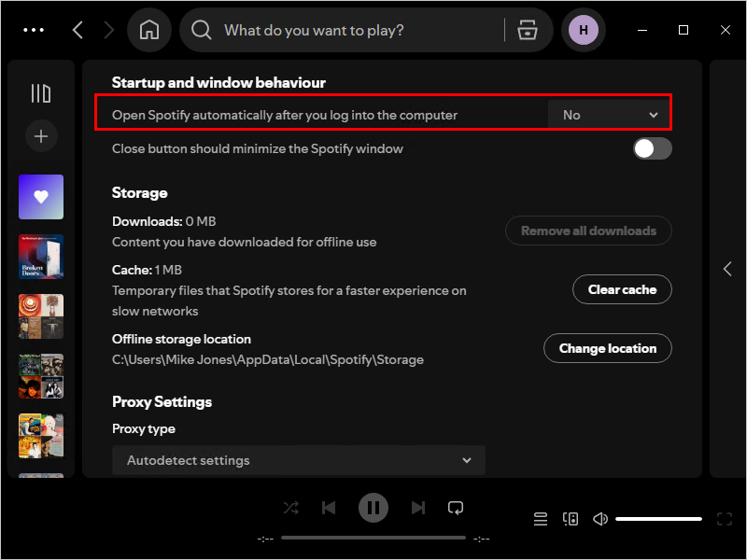Click the song progress bar
This screenshot has width=747, height=560.
[x=373, y=538]
